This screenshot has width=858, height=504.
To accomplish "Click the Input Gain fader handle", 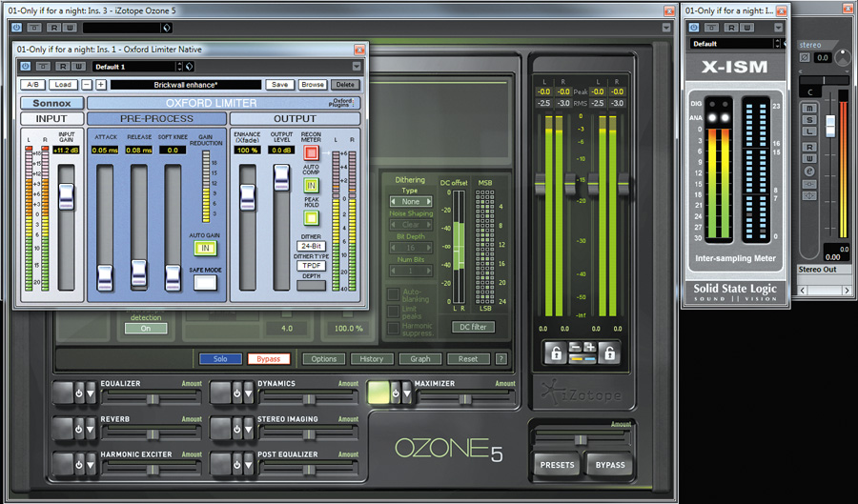I will coord(66,196).
